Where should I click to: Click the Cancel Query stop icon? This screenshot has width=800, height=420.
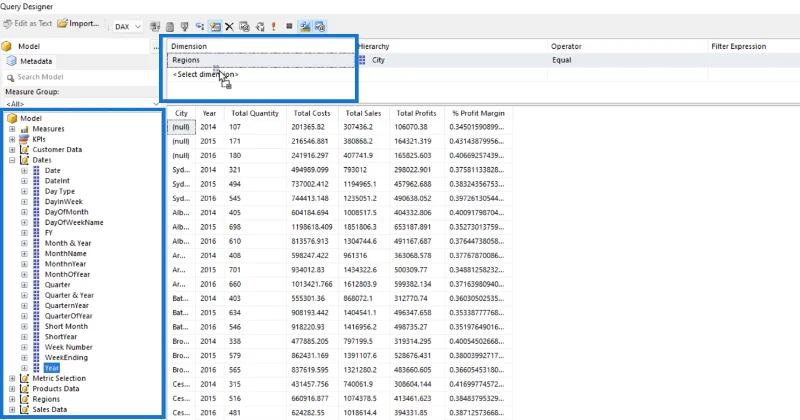click(289, 26)
